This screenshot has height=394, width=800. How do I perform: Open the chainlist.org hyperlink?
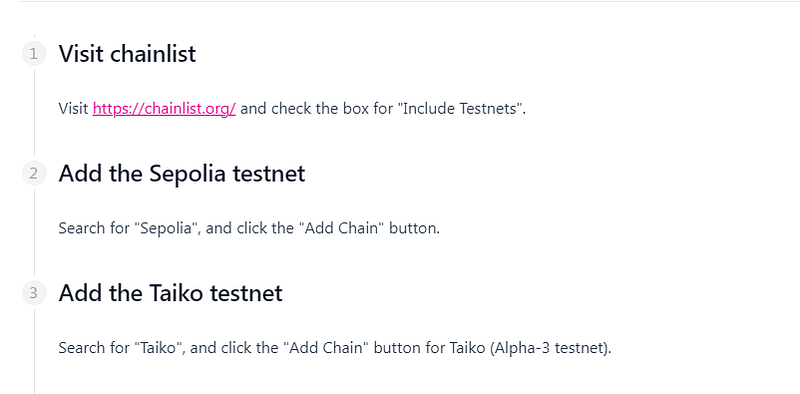(x=164, y=109)
